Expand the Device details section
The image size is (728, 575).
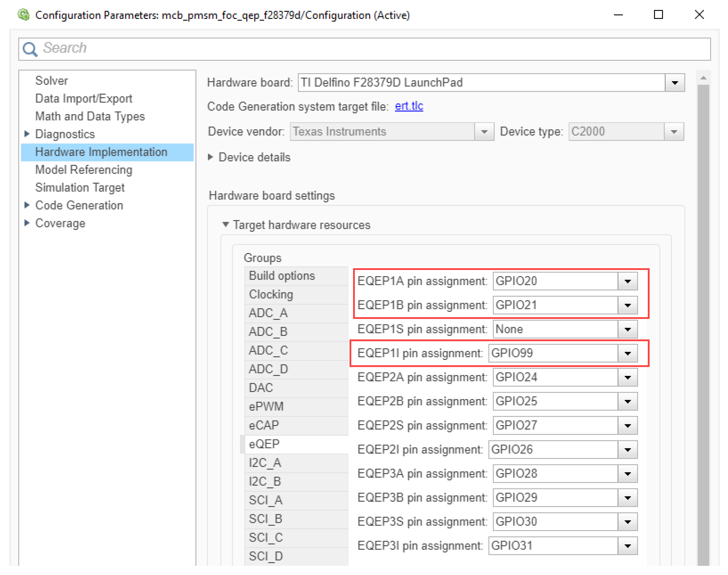tap(210, 157)
